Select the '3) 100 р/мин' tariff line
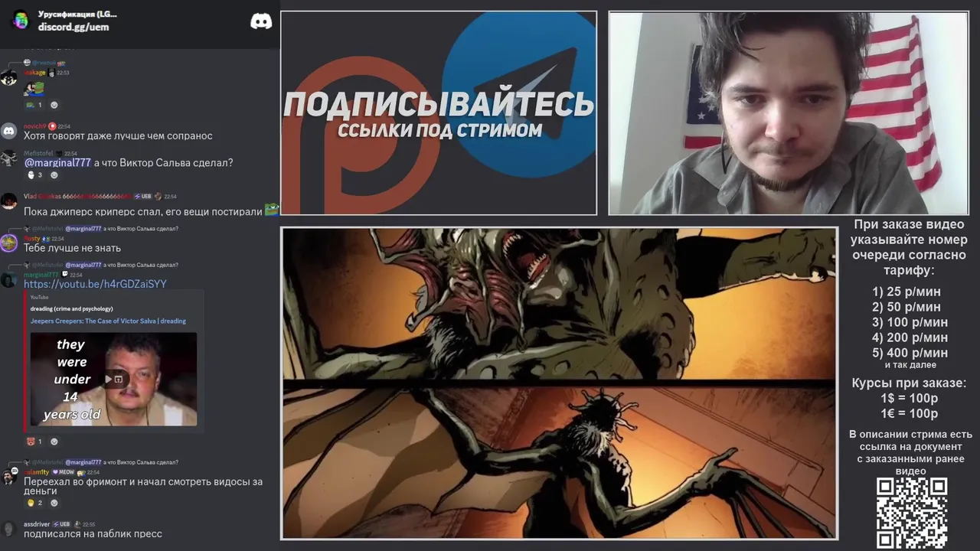Image resolution: width=980 pixels, height=551 pixels. tap(910, 322)
